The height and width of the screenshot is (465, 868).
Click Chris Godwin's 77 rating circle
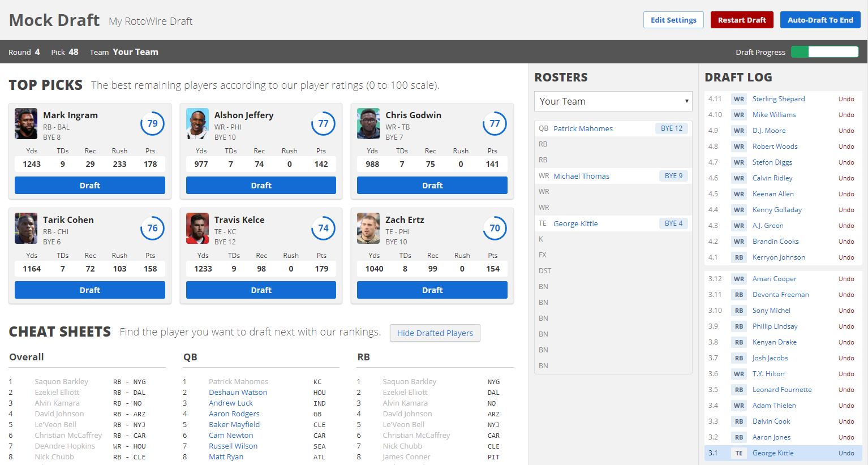click(x=495, y=123)
